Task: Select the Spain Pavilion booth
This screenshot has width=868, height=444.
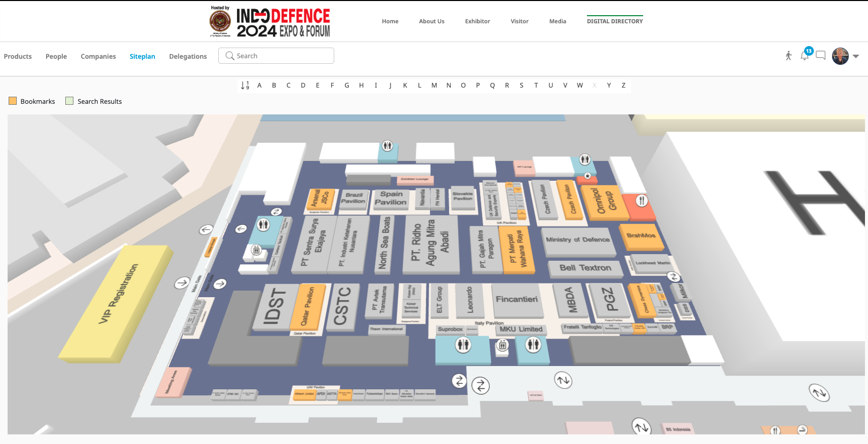Action: (390, 198)
